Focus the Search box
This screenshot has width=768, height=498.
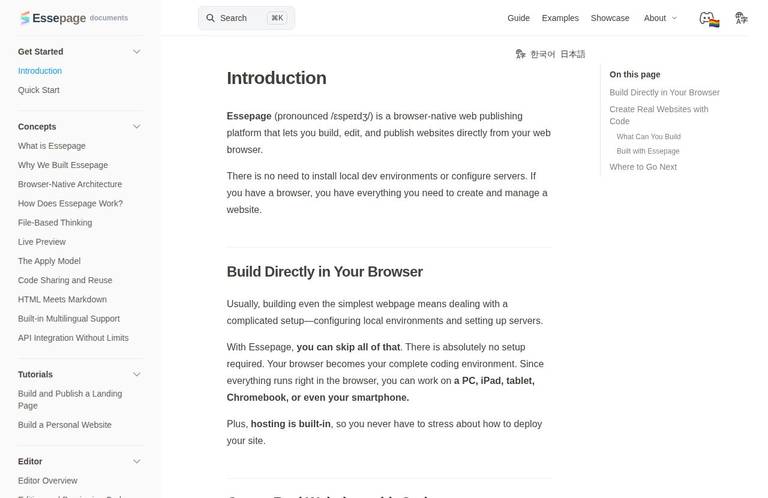246,18
